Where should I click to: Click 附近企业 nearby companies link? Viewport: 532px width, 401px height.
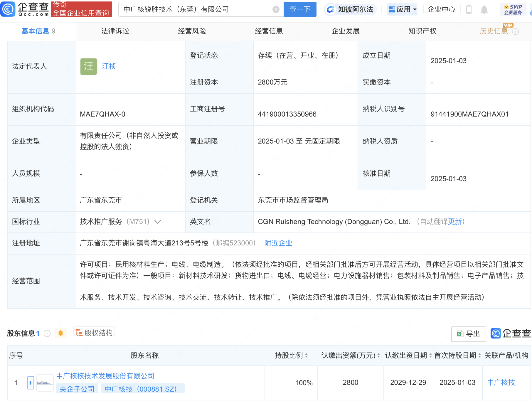(x=278, y=243)
